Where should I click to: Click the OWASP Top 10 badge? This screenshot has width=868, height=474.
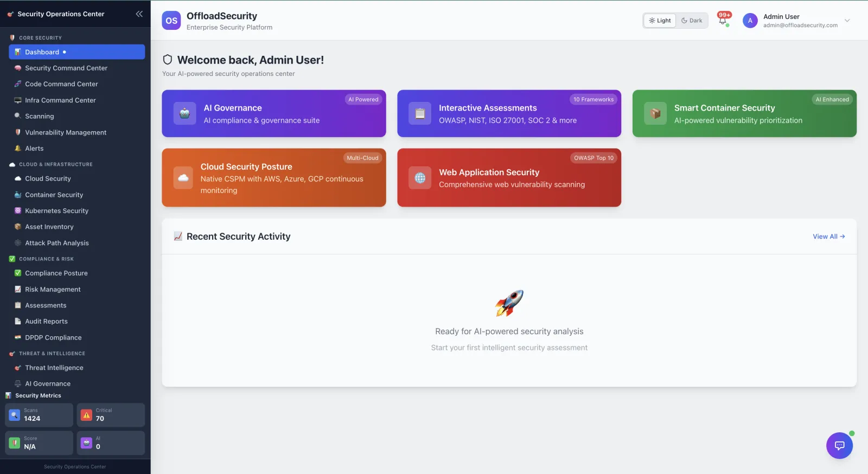[593, 158]
